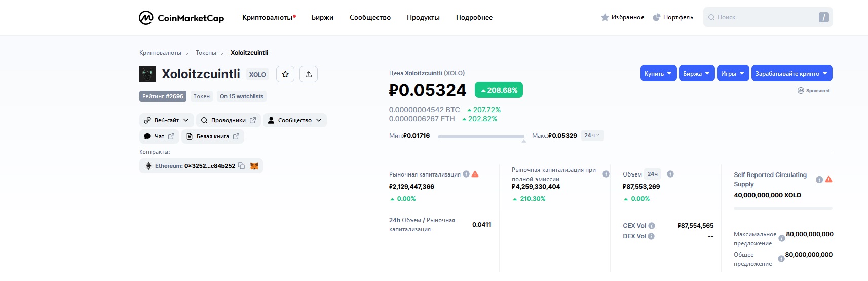Expand Веб-сайт dropdown
The width and height of the screenshot is (868, 281).
point(166,120)
